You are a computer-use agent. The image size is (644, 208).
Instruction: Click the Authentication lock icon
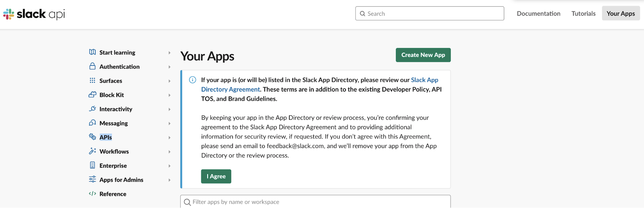(x=92, y=66)
